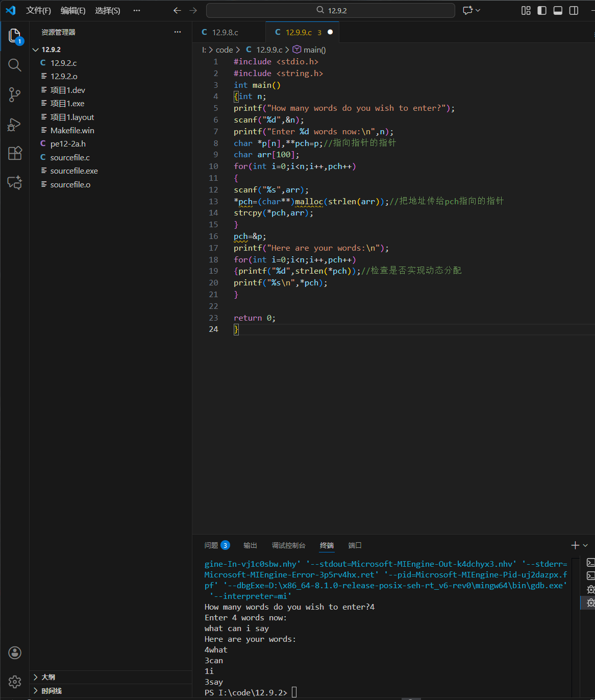The image size is (595, 700).
Task: Open the Chat view icon in activity bar
Action: point(15,183)
